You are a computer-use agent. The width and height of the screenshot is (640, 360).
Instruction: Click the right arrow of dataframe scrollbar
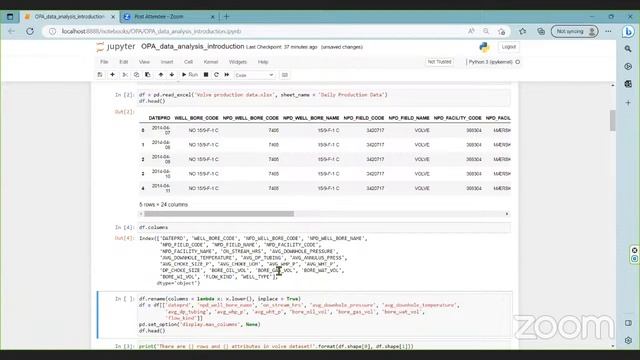pos(507,214)
